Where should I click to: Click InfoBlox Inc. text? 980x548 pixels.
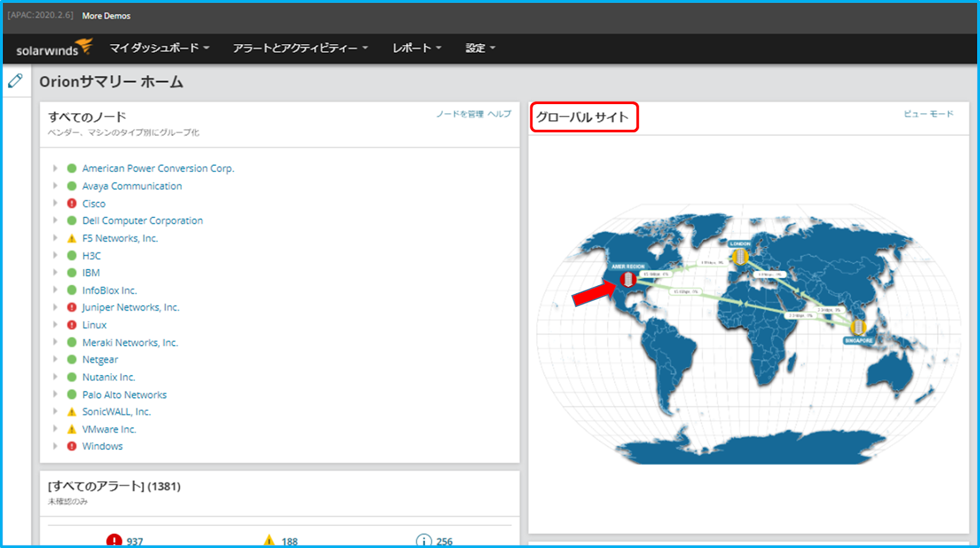[109, 290]
